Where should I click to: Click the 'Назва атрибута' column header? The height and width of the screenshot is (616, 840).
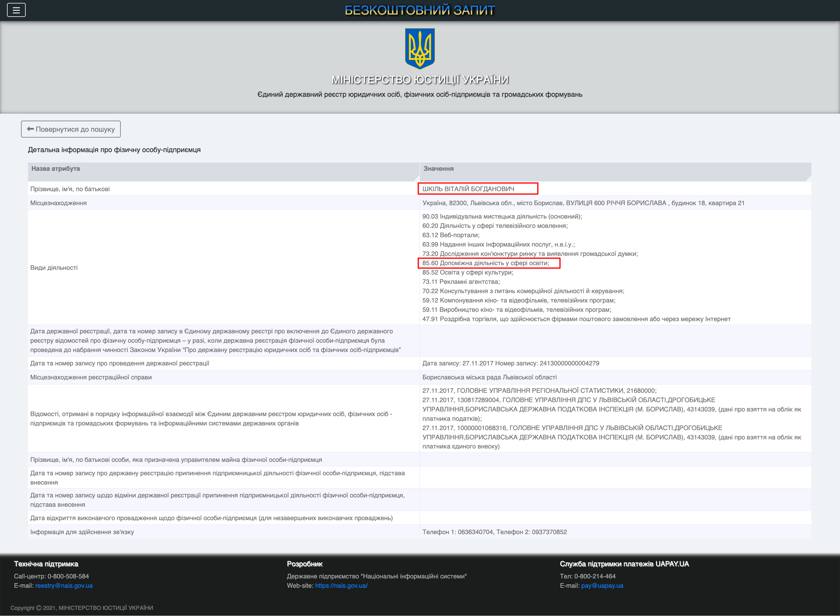click(56, 168)
